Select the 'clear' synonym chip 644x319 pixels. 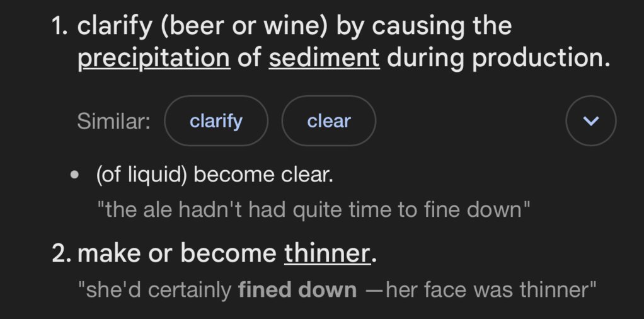point(328,121)
